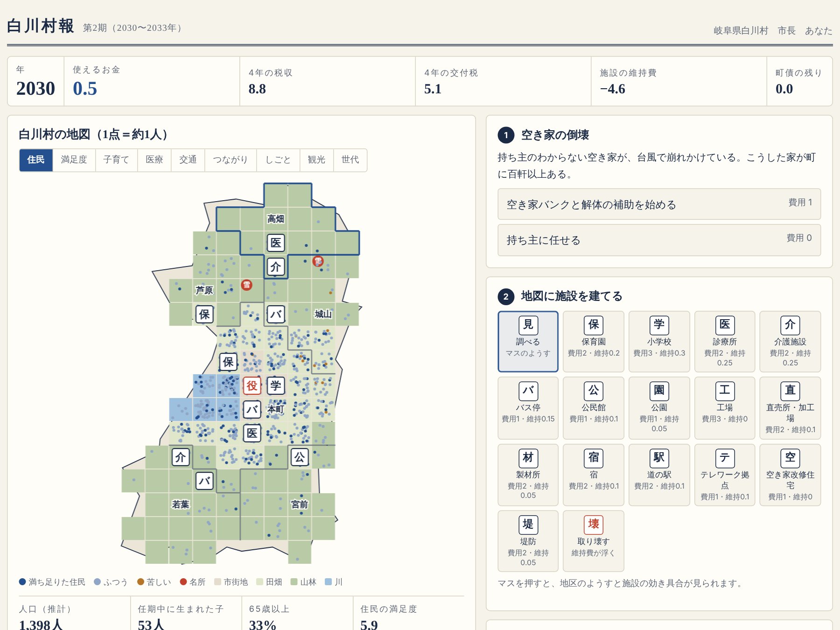Screen dimensions: 840x630
Task: Open the しごと map tab
Action: coord(278,160)
